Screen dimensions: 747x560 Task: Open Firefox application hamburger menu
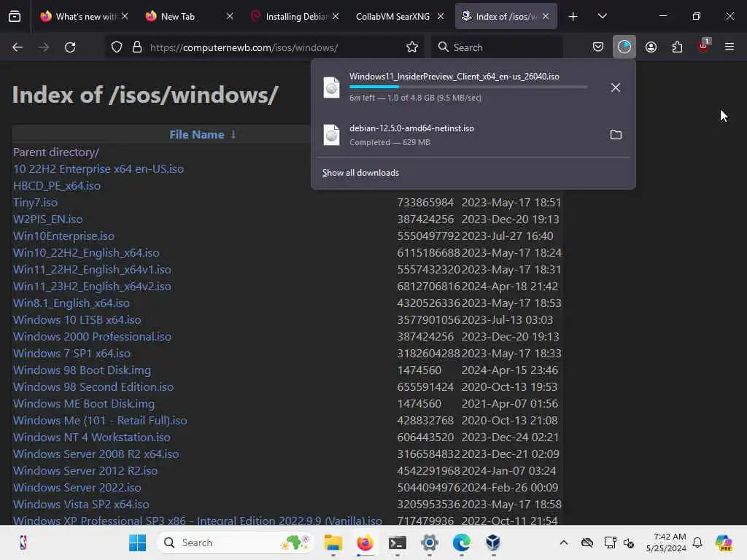tap(729, 47)
